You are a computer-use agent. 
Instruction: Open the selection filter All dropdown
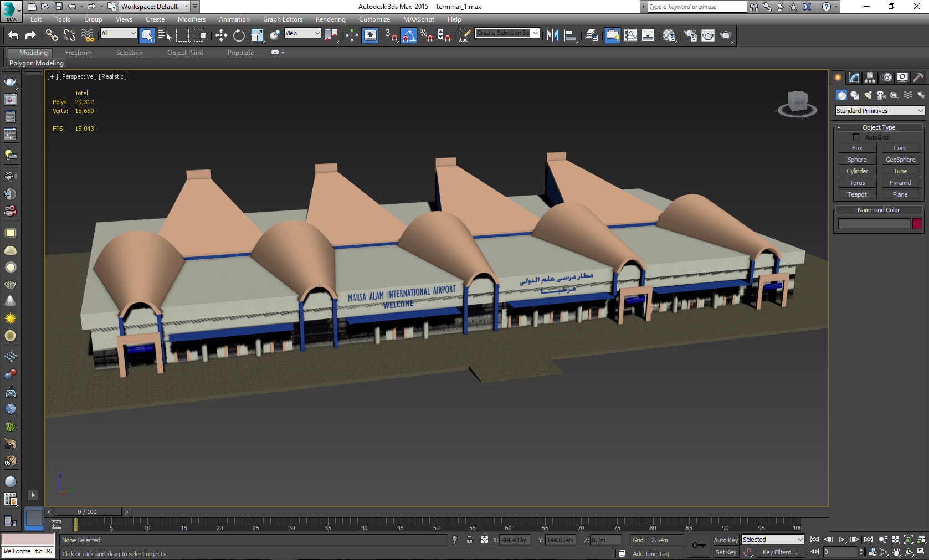(119, 33)
